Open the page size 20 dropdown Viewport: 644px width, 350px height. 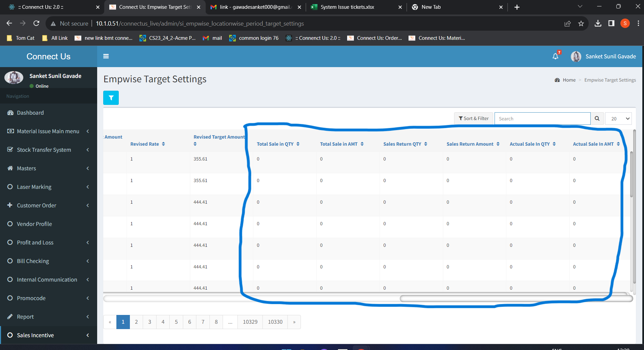pyautogui.click(x=619, y=119)
